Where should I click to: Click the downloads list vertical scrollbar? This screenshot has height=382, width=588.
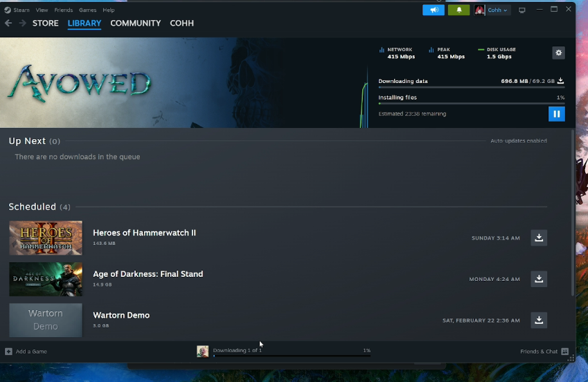click(573, 212)
